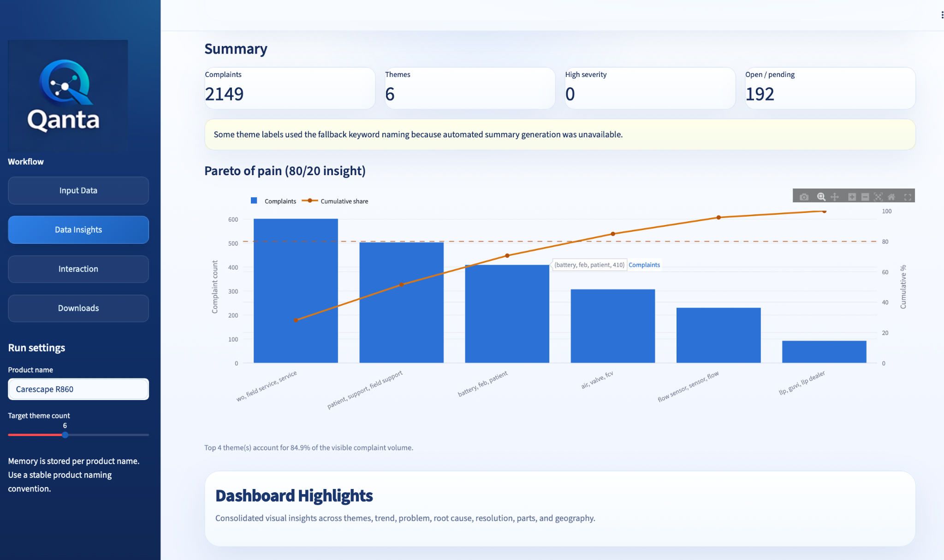Click the Open / pending value 192
This screenshot has width=944, height=560.
(760, 94)
